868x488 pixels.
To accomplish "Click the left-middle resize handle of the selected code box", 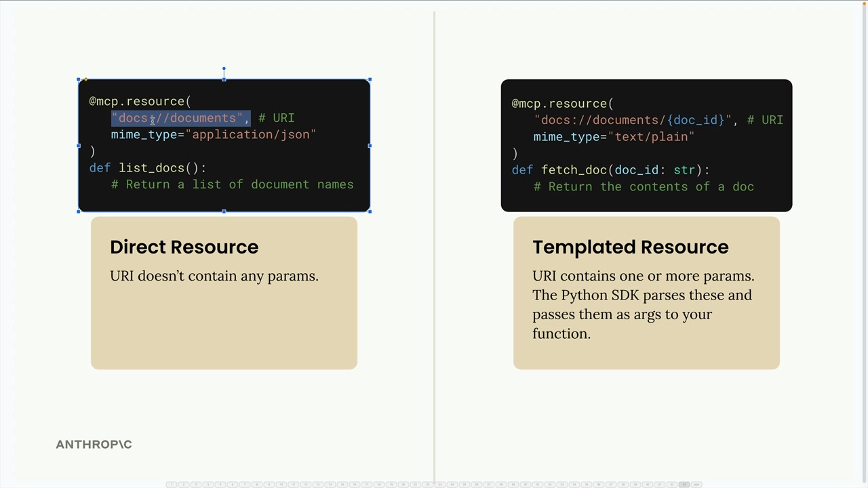I will tap(79, 146).
